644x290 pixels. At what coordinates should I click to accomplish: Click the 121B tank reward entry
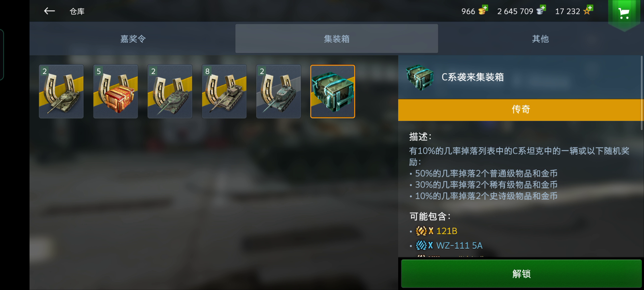coord(436,231)
